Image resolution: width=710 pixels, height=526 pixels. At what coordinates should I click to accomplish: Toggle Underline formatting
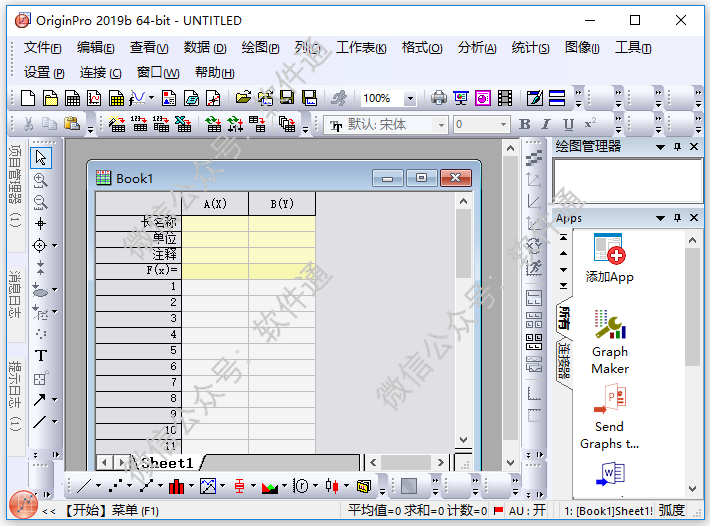pos(568,124)
